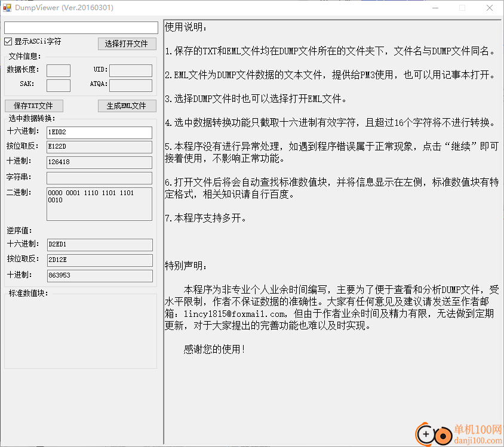Close the DumpViewer window
The image size is (504, 447).
click(489, 8)
